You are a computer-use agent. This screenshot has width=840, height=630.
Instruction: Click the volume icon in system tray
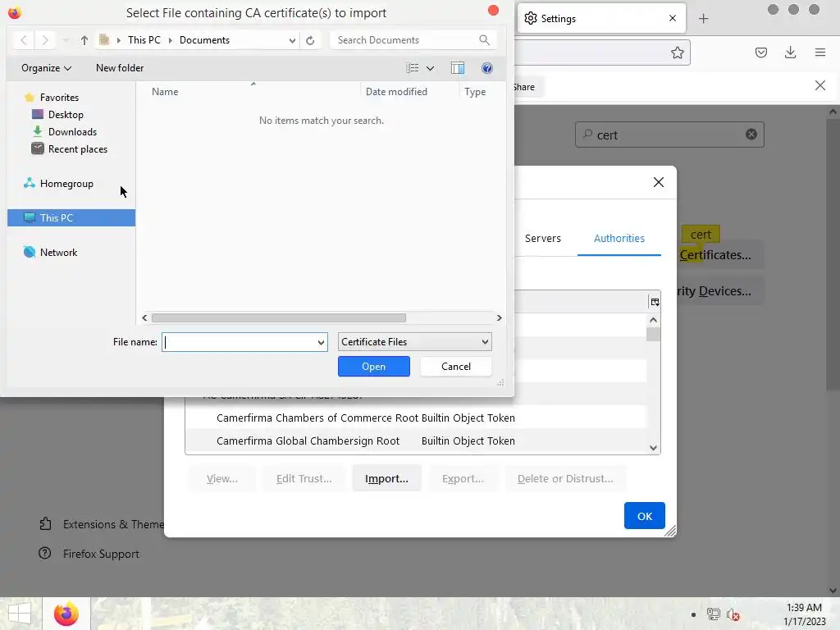pos(733,614)
